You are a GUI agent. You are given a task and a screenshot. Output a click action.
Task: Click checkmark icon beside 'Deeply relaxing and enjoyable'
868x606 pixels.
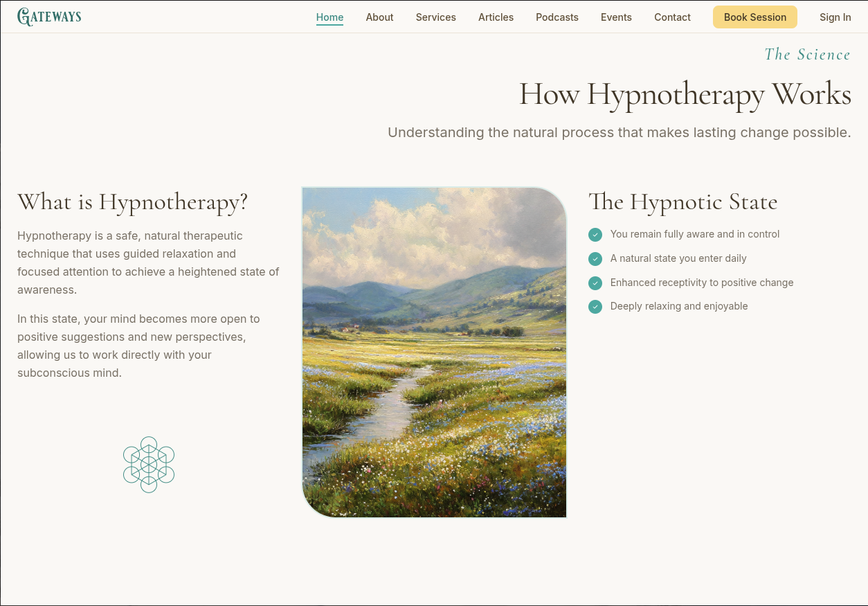click(595, 307)
